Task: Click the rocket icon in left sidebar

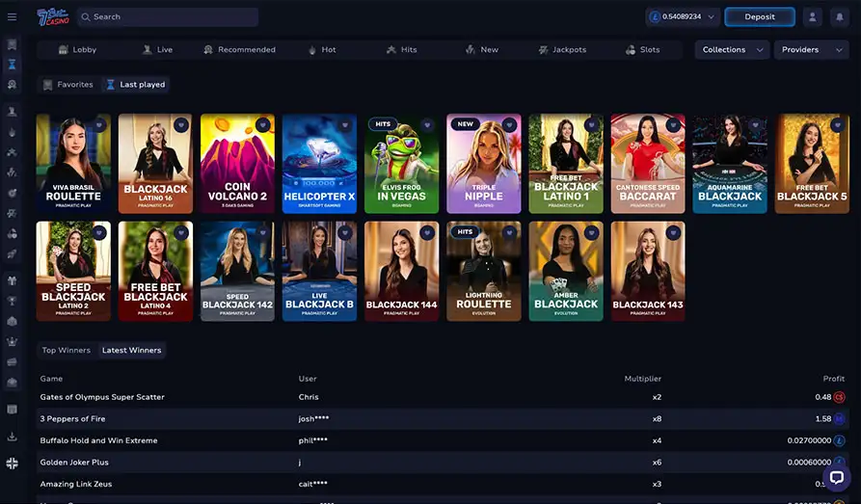Action: pos(13,253)
